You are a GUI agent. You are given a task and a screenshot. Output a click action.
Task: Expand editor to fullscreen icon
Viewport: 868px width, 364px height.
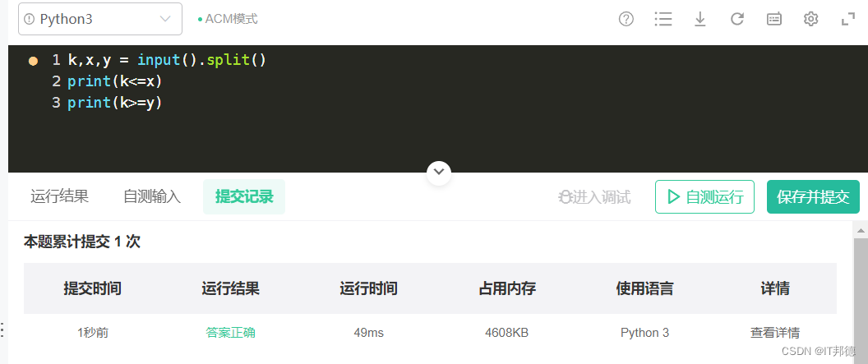coord(847,19)
